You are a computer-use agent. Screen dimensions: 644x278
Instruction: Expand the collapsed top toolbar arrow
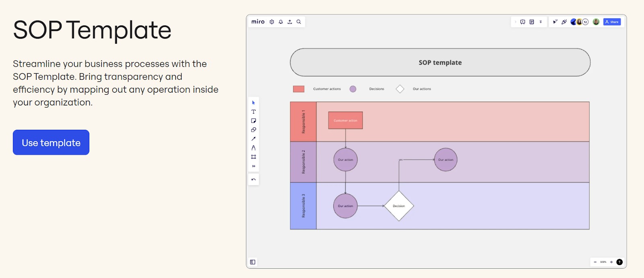[515, 22]
